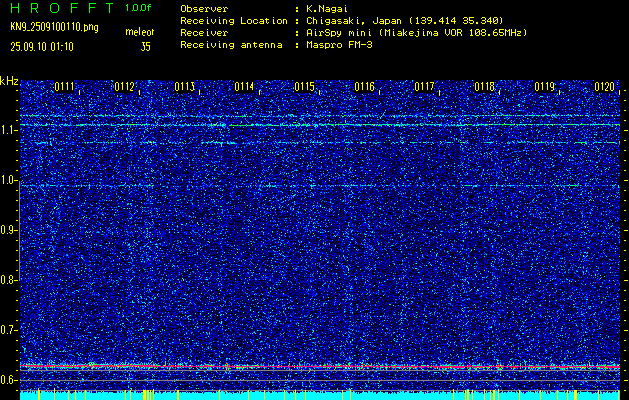Screen dimensions: 629x400
Task: Click the Receiver field label
Action: click(204, 33)
